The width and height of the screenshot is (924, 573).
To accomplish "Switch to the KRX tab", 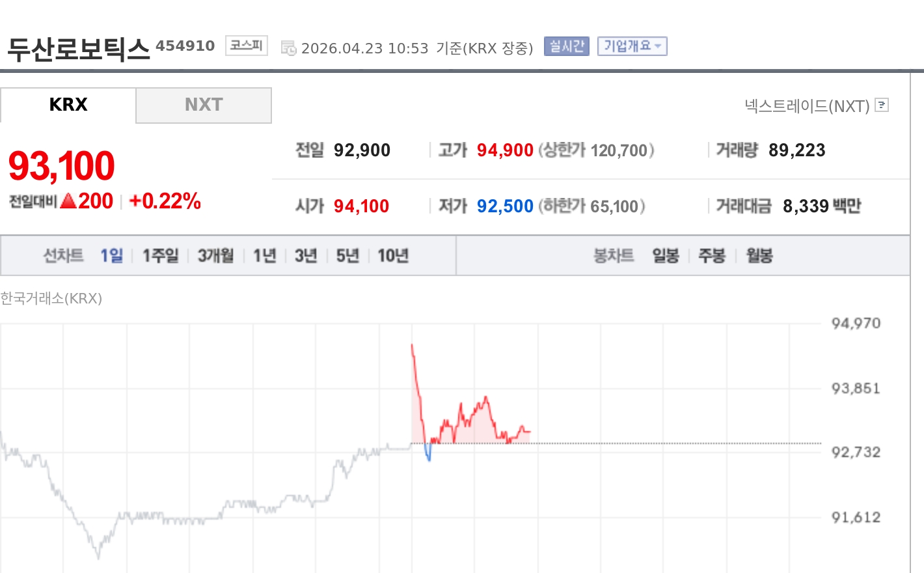I will (x=68, y=105).
